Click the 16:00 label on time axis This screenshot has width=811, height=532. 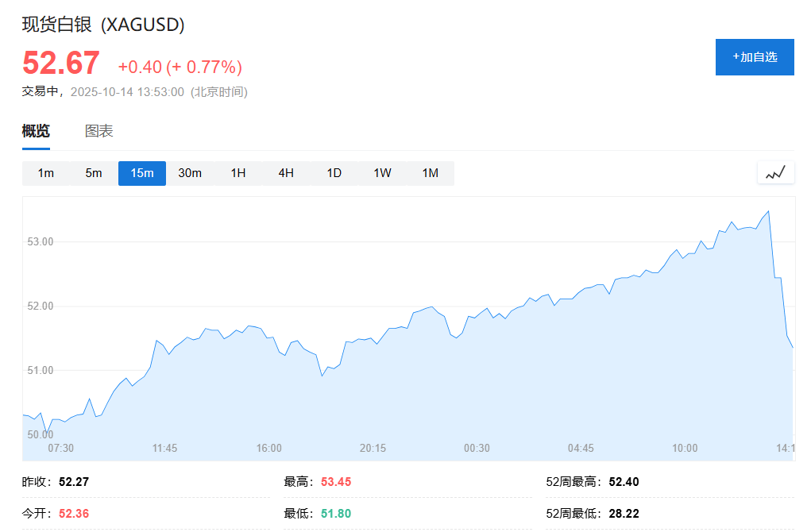pyautogui.click(x=268, y=448)
